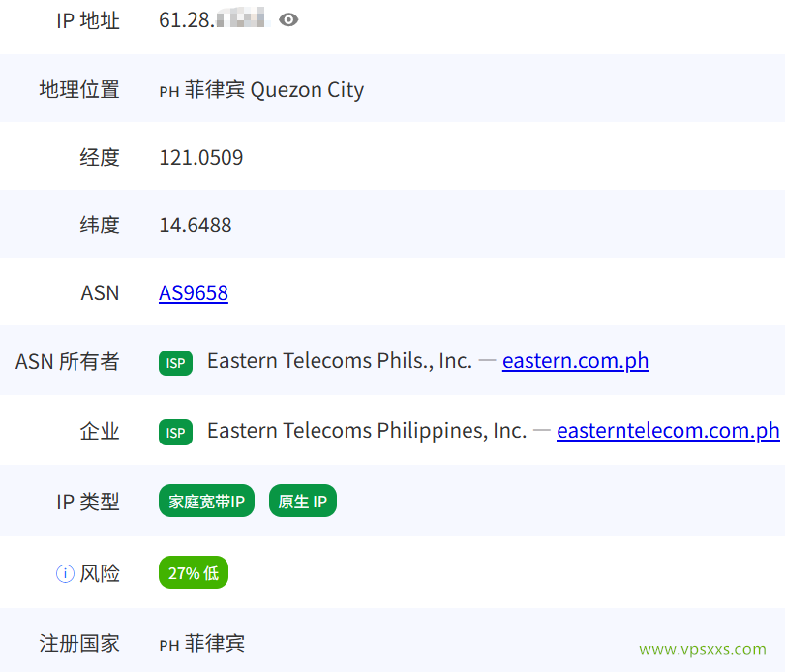Click the 注册国家 row label
This screenshot has width=785, height=672.
click(x=79, y=644)
